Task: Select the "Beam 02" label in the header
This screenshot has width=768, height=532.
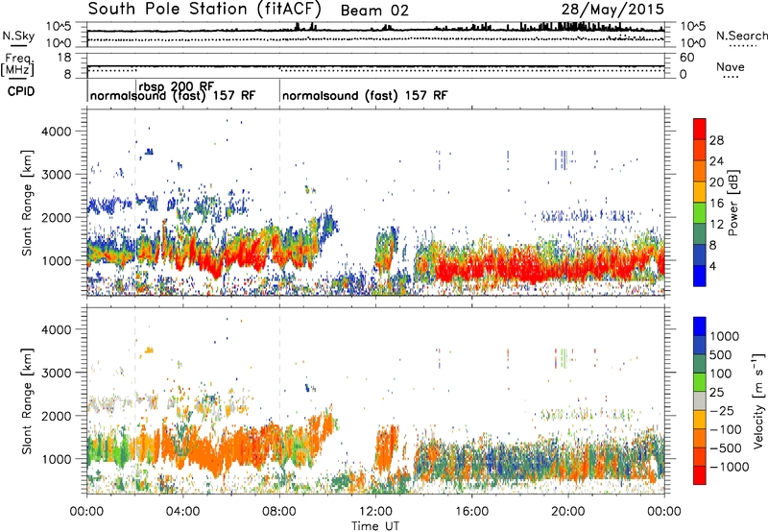Action: click(x=374, y=11)
